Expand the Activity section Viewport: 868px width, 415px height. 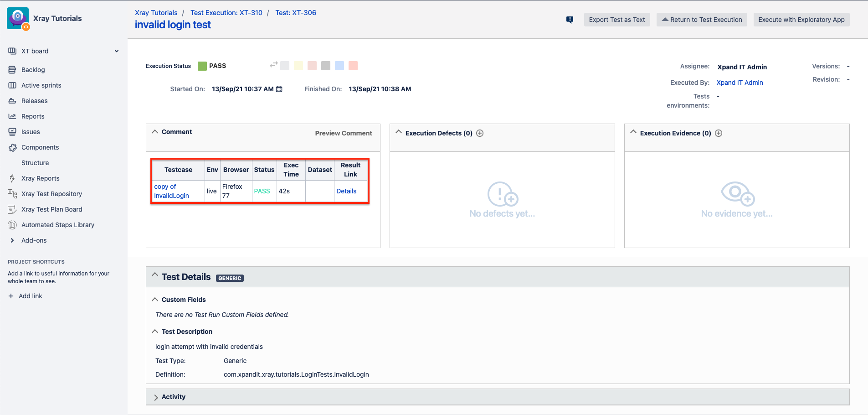156,397
